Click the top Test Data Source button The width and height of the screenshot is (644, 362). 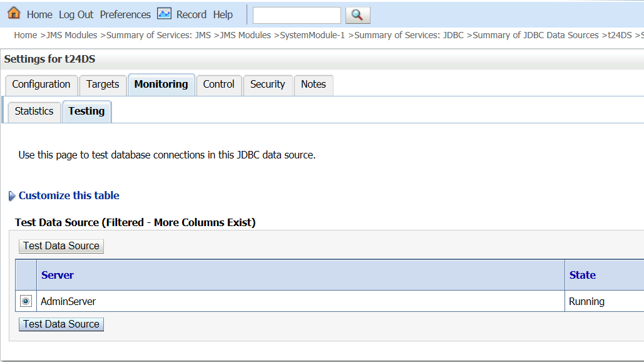[x=61, y=246]
